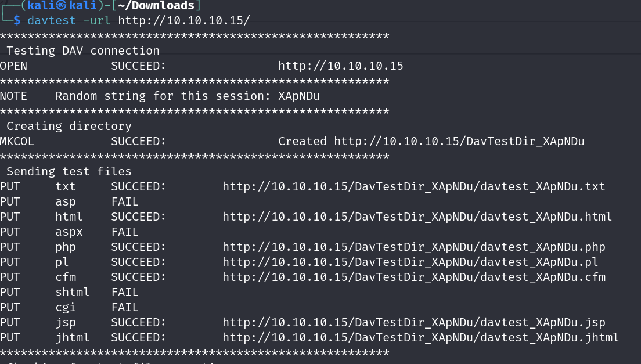Open the URL on the OPEN SUCCEED line
The image size is (641, 364).
coord(340,66)
